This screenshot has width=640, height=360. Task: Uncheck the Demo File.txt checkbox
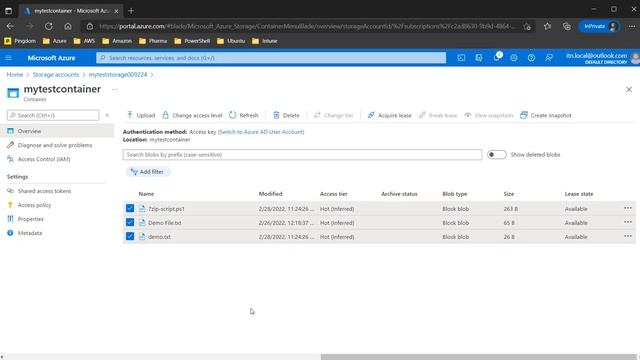click(x=130, y=222)
